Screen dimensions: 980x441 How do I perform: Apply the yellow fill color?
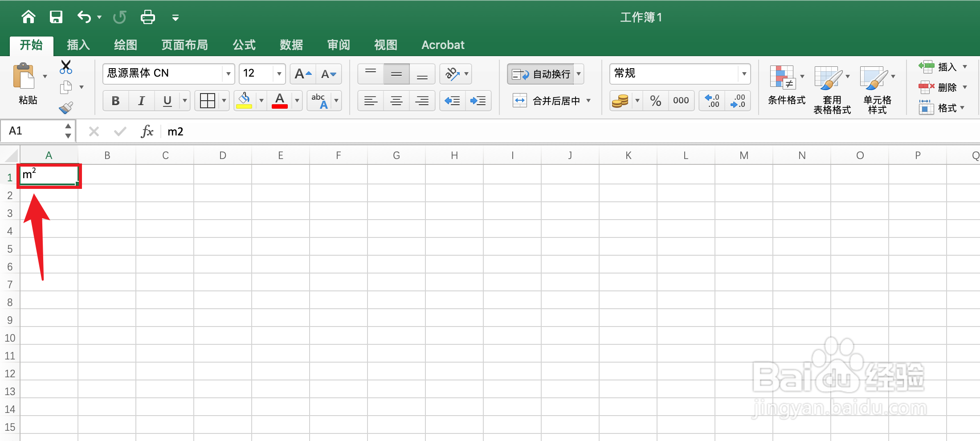tap(244, 101)
